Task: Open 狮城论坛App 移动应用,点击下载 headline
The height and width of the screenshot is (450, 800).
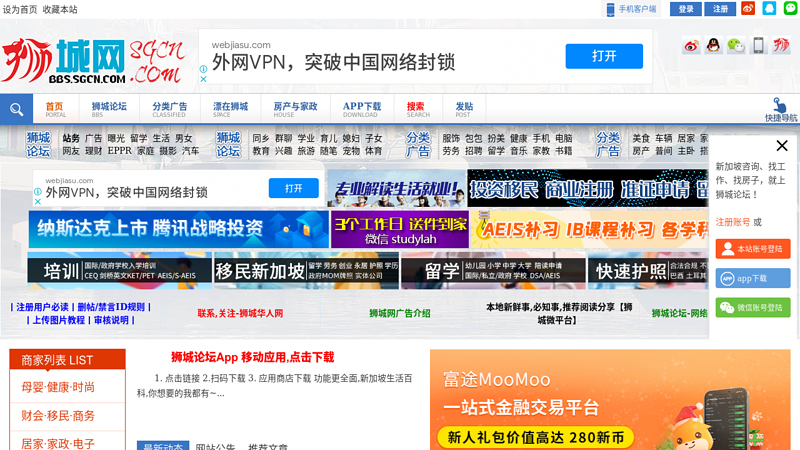Action: (253, 357)
